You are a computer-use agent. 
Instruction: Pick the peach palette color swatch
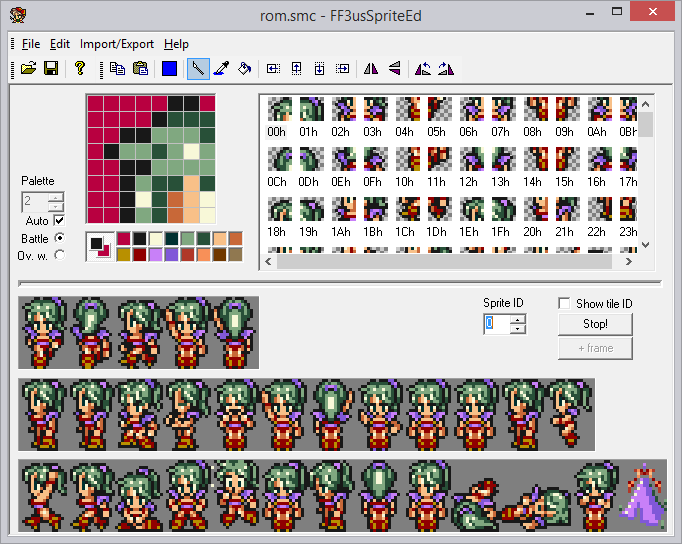220,239
